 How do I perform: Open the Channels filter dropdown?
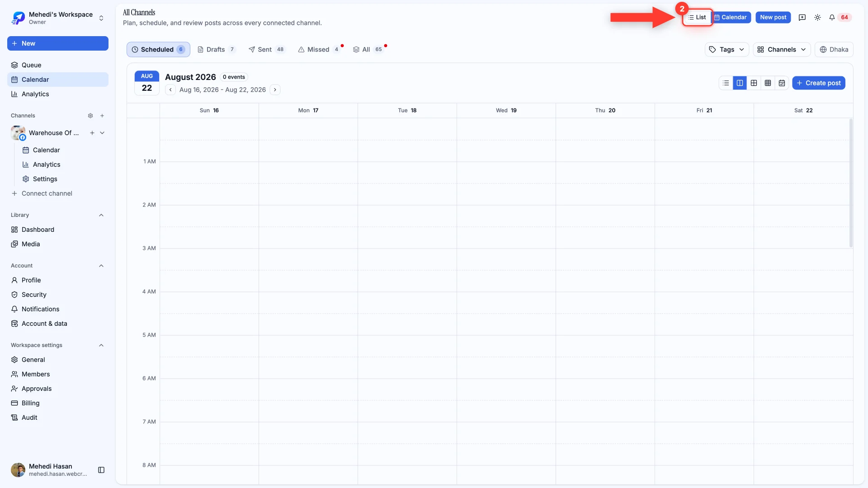point(781,50)
